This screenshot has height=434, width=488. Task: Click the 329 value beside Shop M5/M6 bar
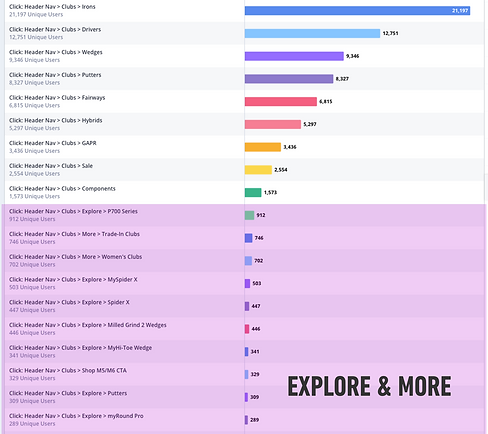[x=255, y=374]
